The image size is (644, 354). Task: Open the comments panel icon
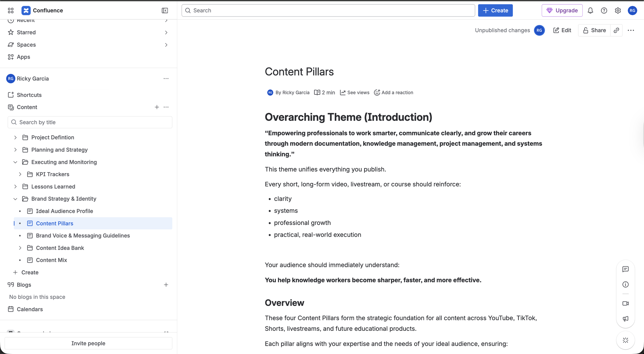pyautogui.click(x=626, y=269)
